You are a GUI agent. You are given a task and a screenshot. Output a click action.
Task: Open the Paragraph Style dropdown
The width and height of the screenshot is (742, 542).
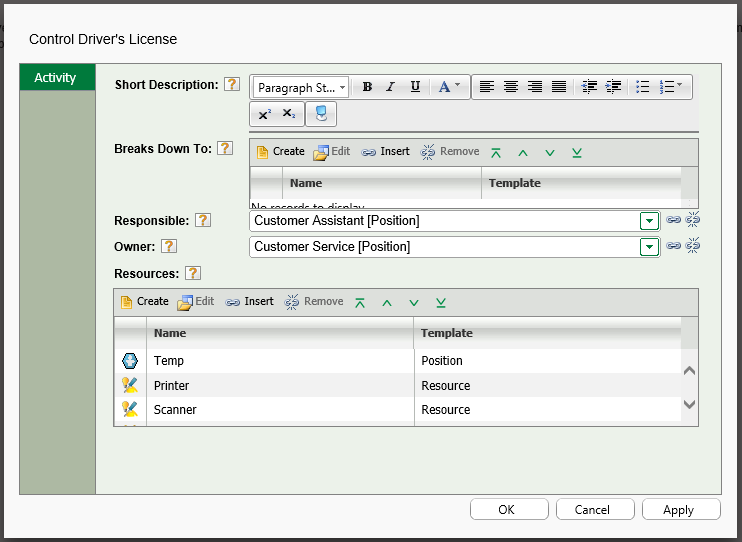tap(300, 87)
